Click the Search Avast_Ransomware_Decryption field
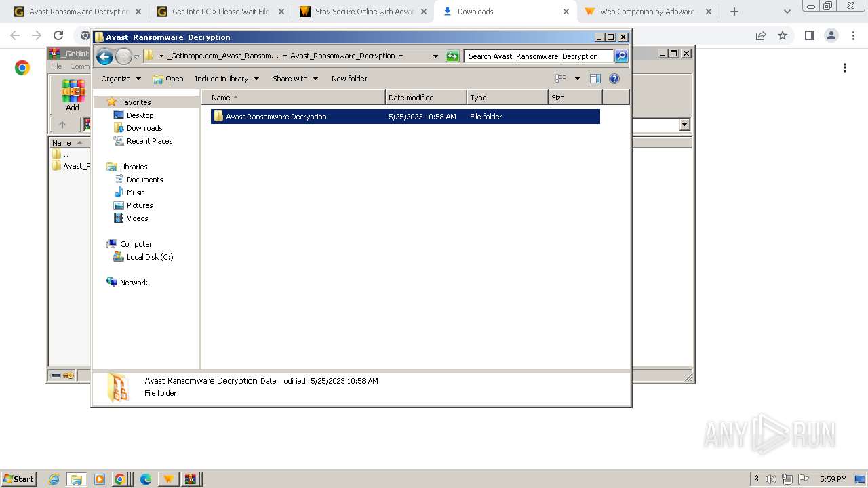868x488 pixels. 538,56
